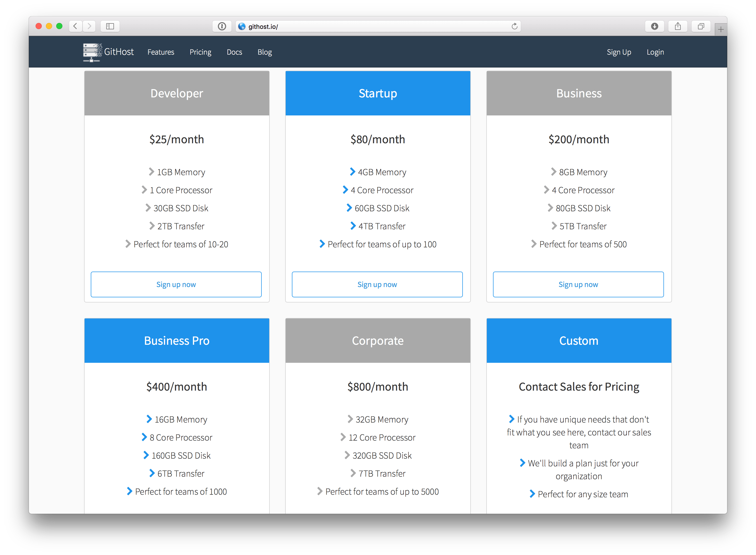This screenshot has width=756, height=555.
Task: Sign up now for Developer plan
Action: pos(176,284)
